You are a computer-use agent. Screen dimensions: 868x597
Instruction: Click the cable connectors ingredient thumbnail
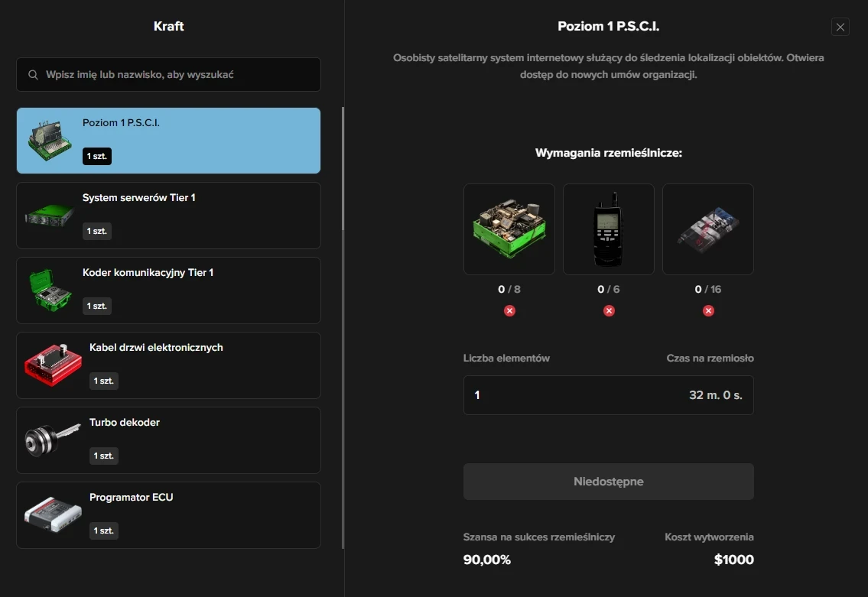(x=708, y=229)
